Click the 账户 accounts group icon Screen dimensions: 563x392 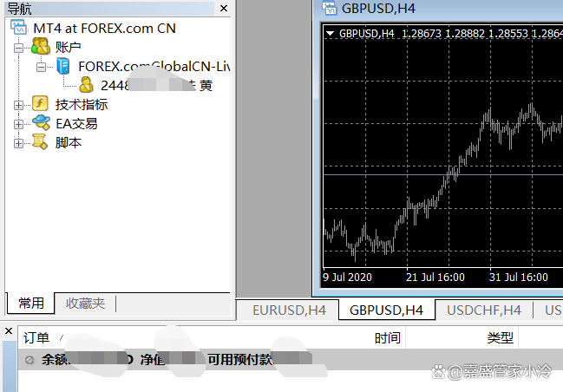(x=41, y=46)
